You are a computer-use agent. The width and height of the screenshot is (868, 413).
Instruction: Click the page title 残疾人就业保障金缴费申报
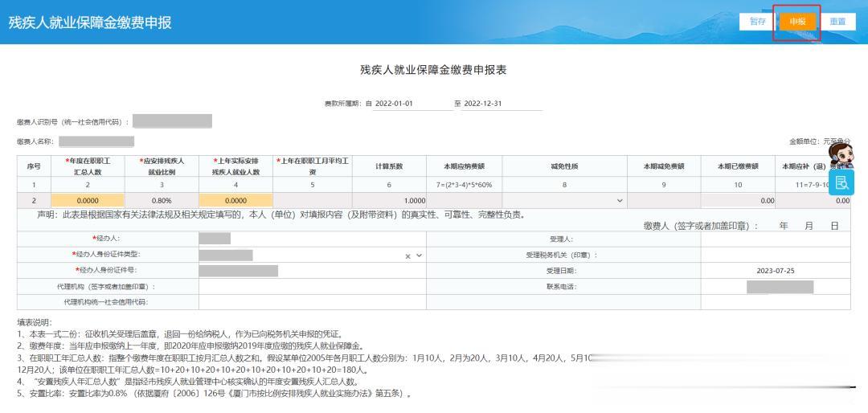pyautogui.click(x=90, y=22)
